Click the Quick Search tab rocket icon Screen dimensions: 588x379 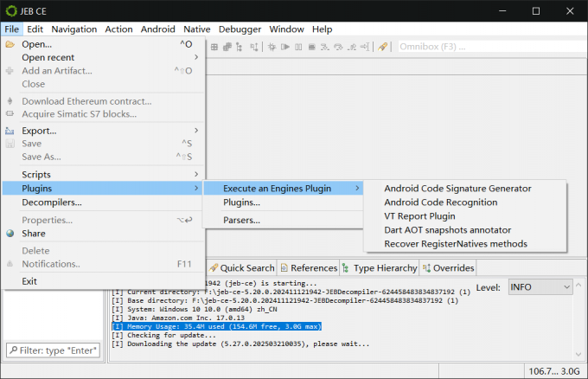click(x=214, y=268)
